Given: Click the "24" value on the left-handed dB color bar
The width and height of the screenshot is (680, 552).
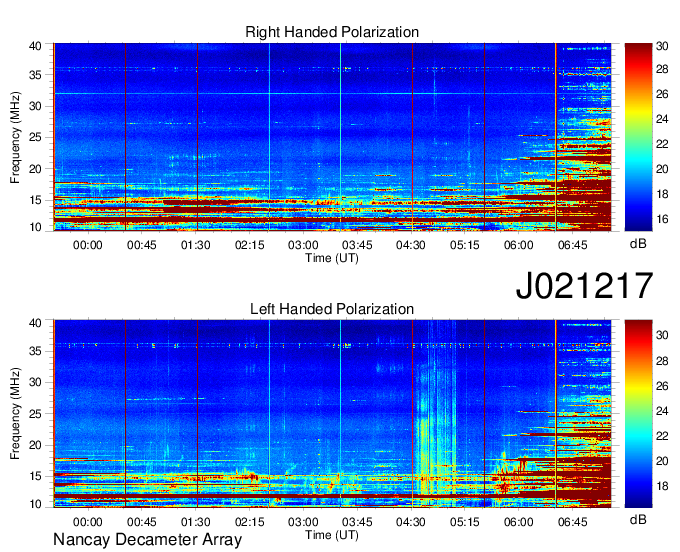Looking at the screenshot, I should pyautogui.click(x=662, y=411).
